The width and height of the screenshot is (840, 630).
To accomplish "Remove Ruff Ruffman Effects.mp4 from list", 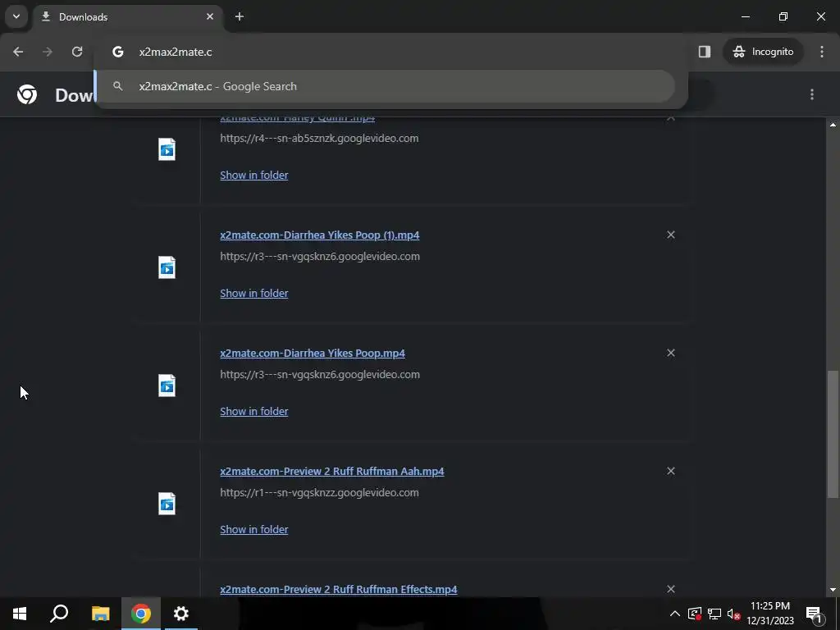I will [x=671, y=589].
